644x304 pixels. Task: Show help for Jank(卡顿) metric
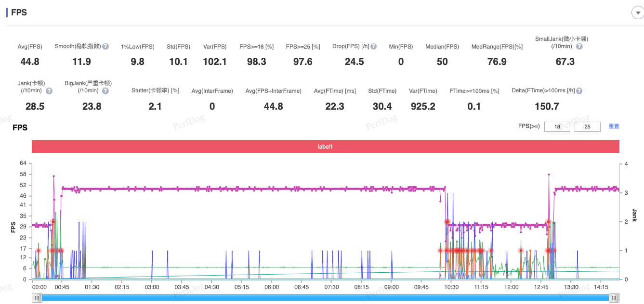coord(49,90)
